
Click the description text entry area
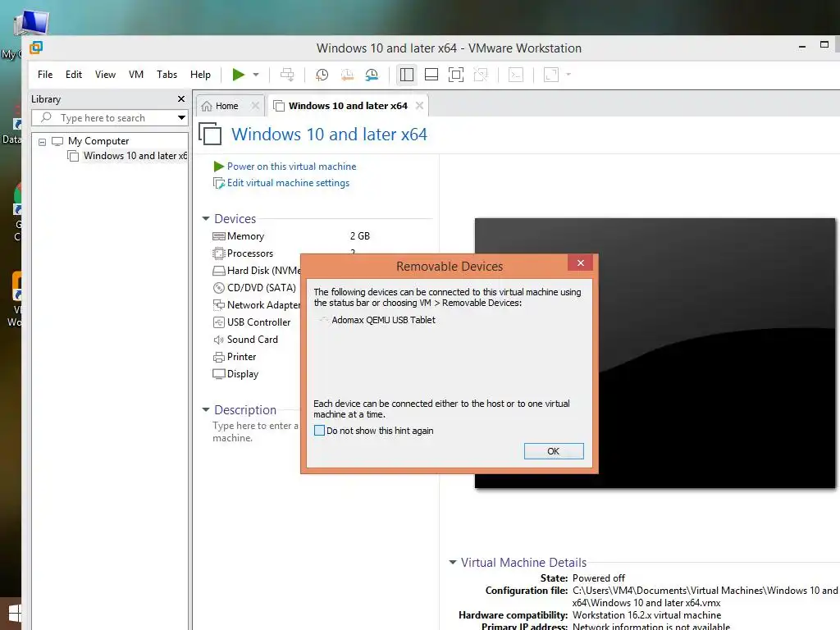256,431
